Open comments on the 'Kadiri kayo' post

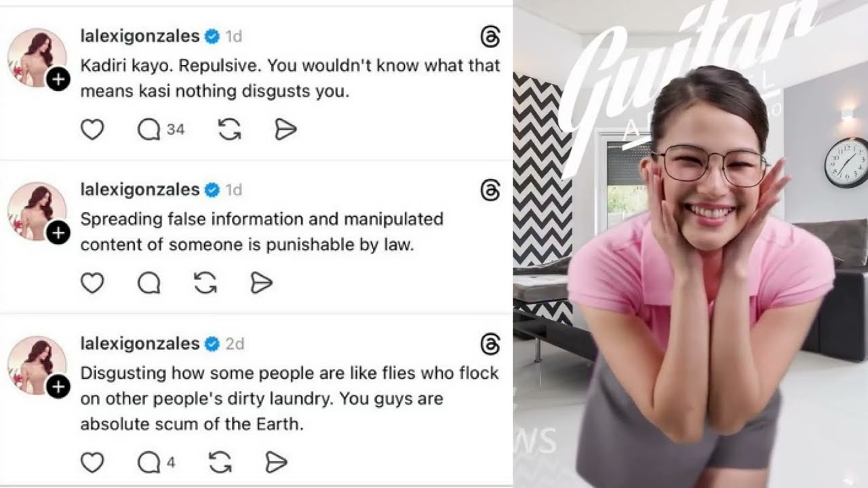click(160, 129)
